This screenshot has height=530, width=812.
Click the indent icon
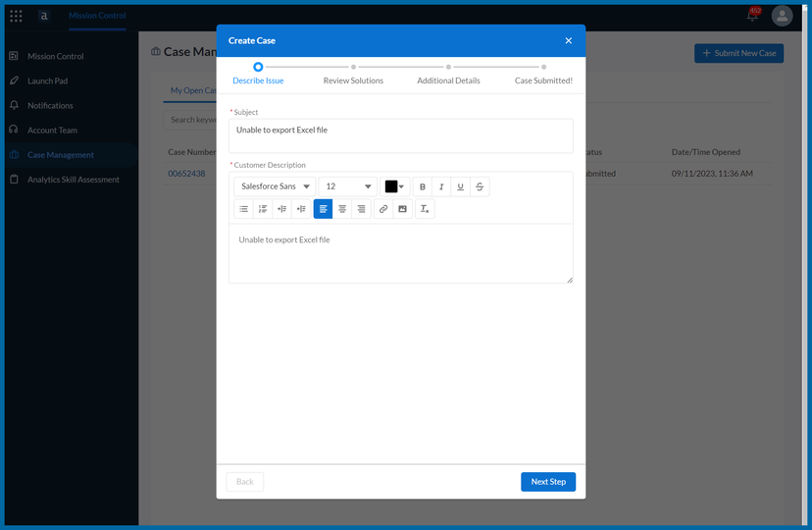pyautogui.click(x=281, y=209)
